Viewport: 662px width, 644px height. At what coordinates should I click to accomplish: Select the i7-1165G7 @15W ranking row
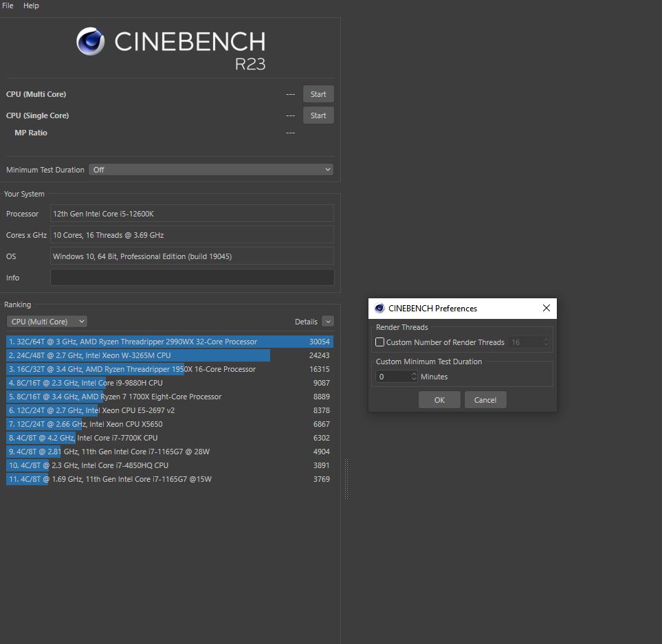pyautogui.click(x=170, y=479)
